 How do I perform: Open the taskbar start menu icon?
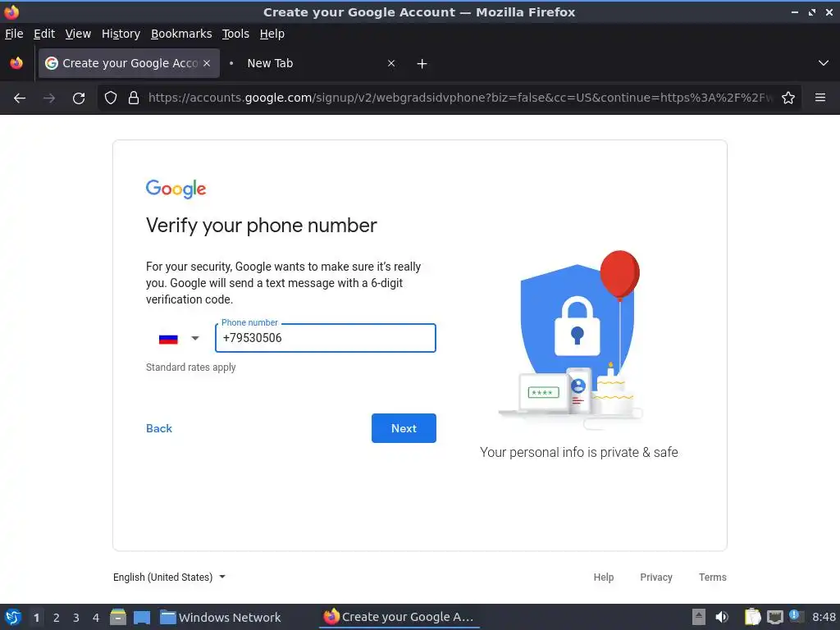coord(13,617)
